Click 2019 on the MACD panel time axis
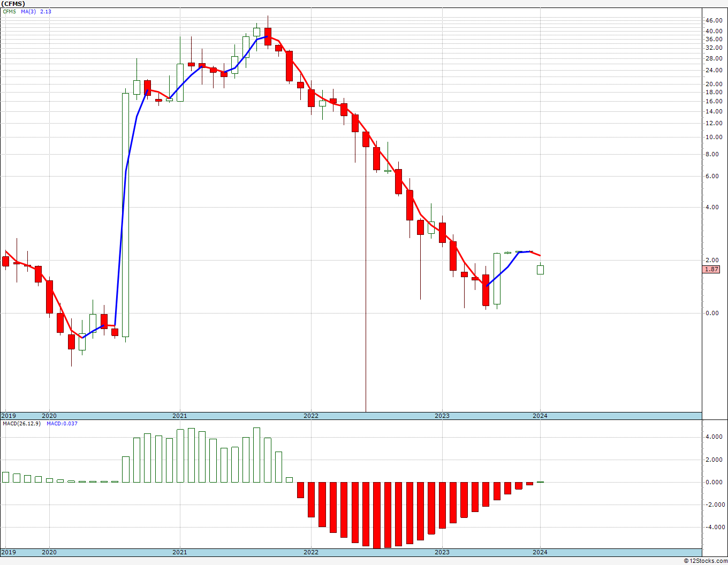 tap(7, 552)
